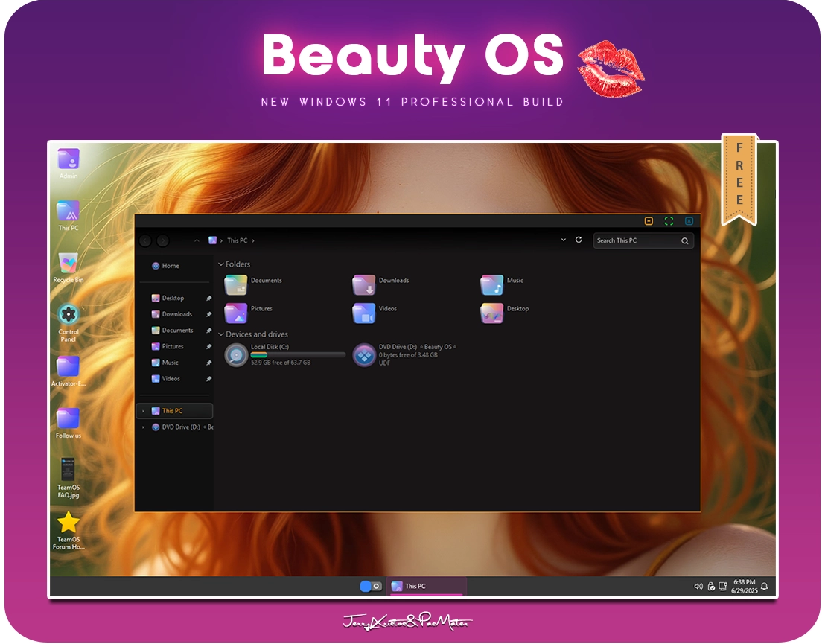Viewport: 825px width, 644px height.
Task: Collapse the Devices and drives group
Action: tap(221, 334)
